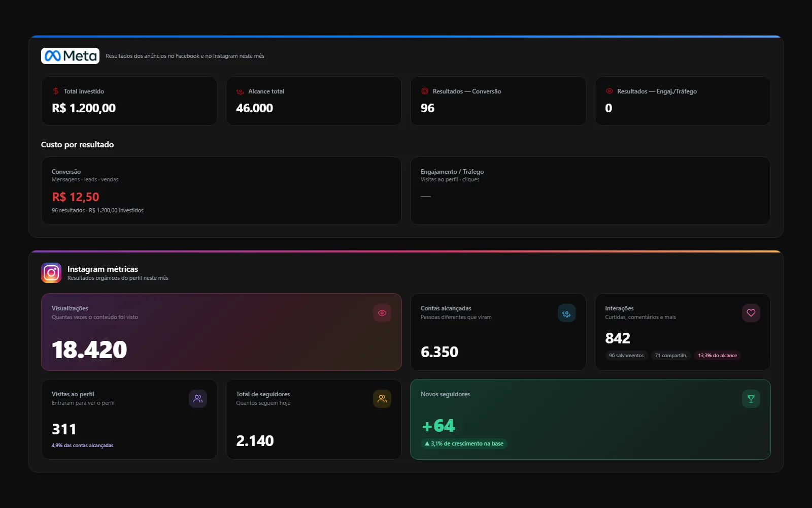The image size is (812, 508).
Task: Click the 96 resultados · R$ 1.200,00 investidos line
Action: pos(97,210)
